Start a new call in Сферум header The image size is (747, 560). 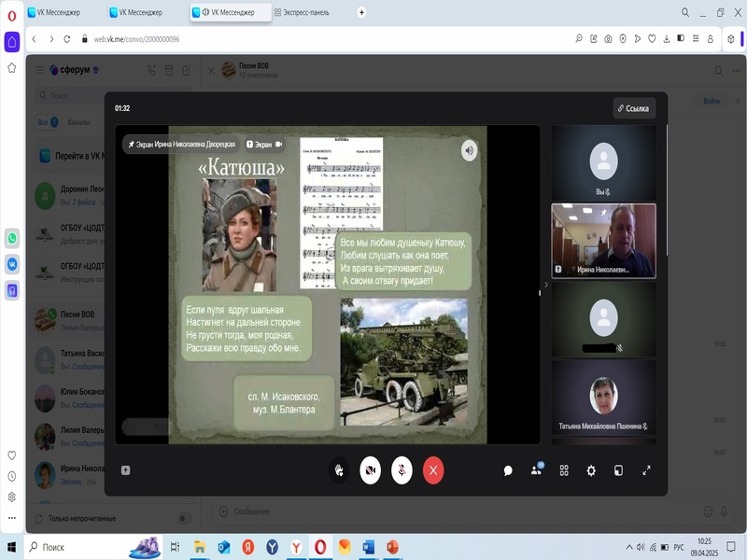click(x=151, y=71)
